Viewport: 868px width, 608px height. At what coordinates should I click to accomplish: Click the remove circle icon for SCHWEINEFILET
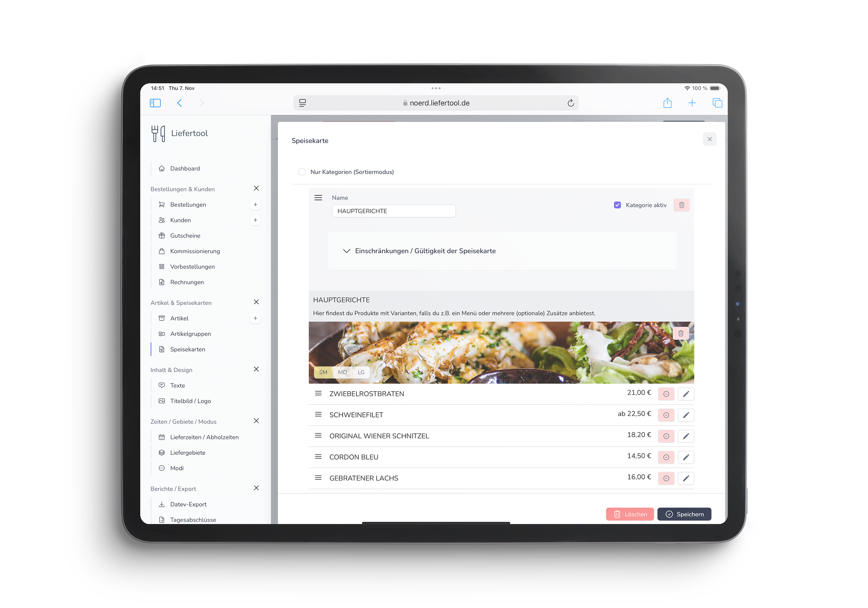(x=665, y=415)
